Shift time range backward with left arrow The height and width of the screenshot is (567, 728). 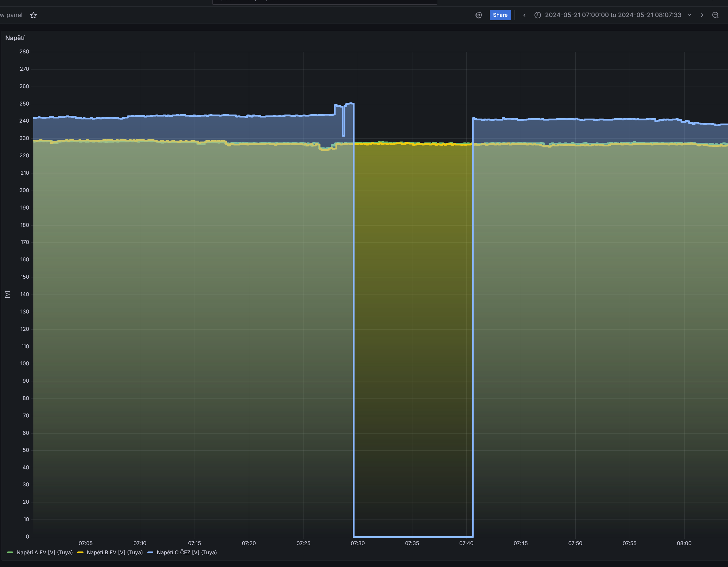(524, 15)
